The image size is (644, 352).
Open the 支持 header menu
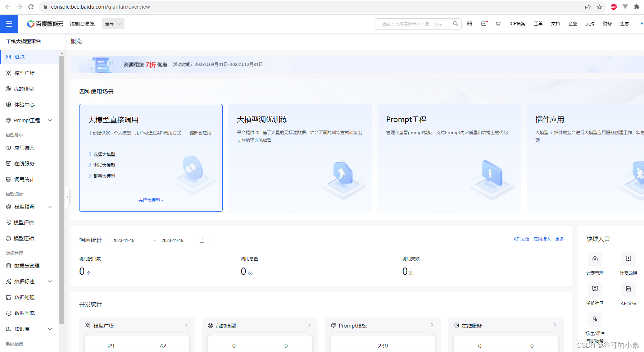[590, 24]
